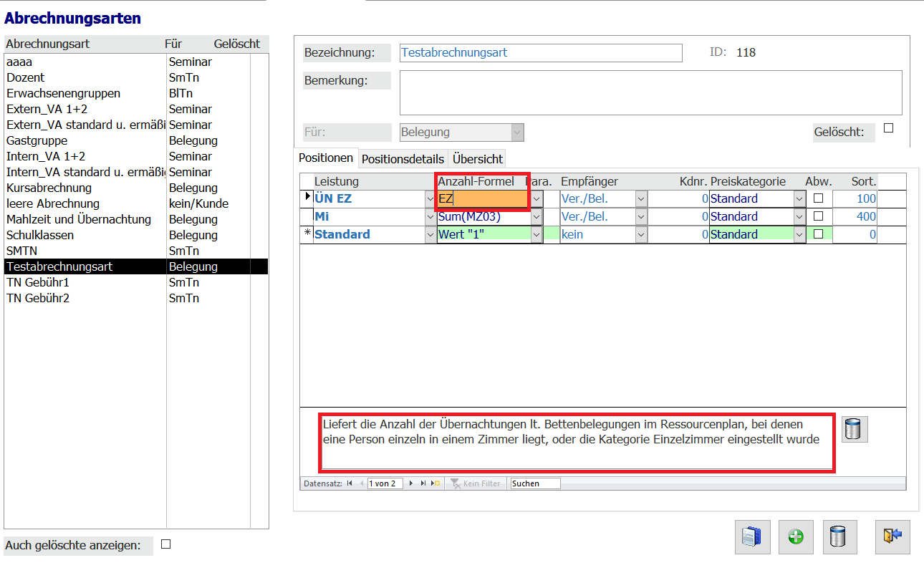This screenshot has height=573, width=924.
Task: Toggle the Gelöscht checkbox
Action: [888, 128]
